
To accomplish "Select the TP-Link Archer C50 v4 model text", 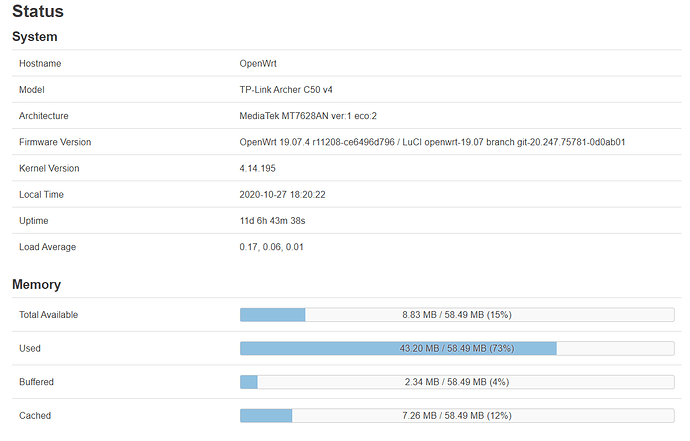I will pos(286,90).
